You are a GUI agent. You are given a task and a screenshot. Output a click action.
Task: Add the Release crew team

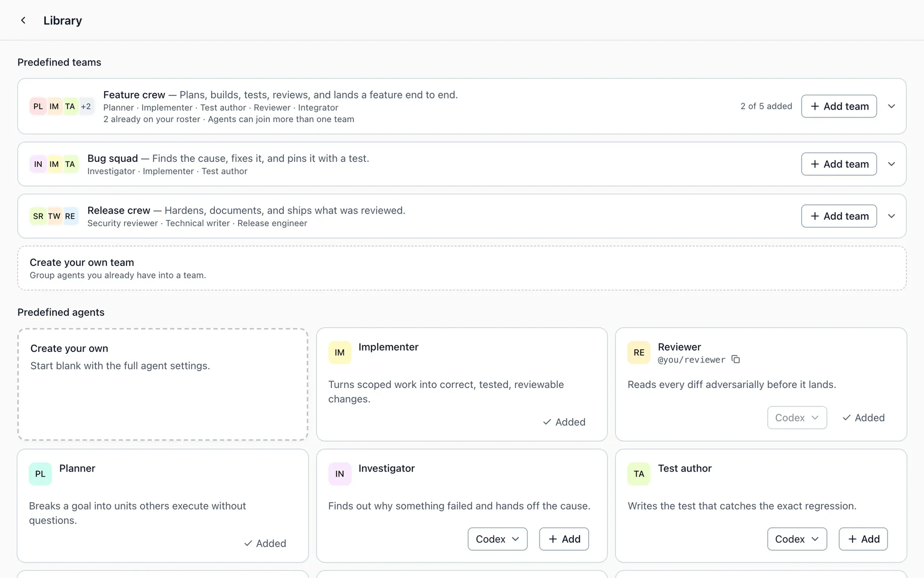pos(839,216)
